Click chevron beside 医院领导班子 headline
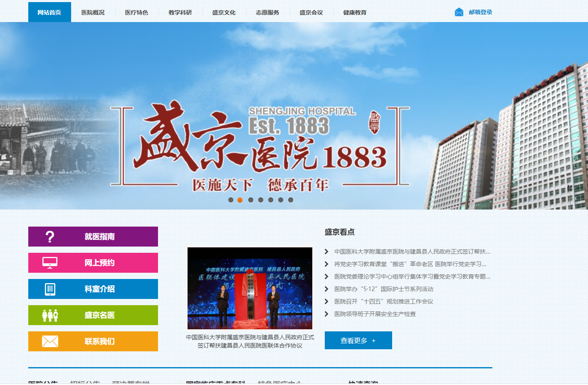Image resolution: width=588 pixels, height=385 pixels. (326, 314)
